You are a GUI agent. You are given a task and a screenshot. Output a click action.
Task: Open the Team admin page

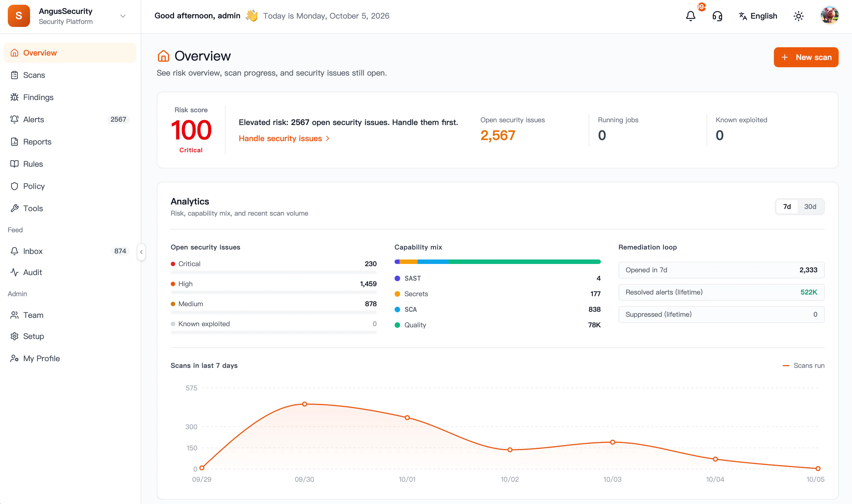[70, 315]
